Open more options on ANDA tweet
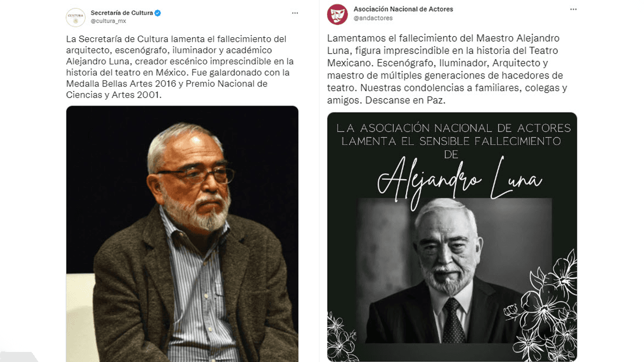 click(573, 9)
